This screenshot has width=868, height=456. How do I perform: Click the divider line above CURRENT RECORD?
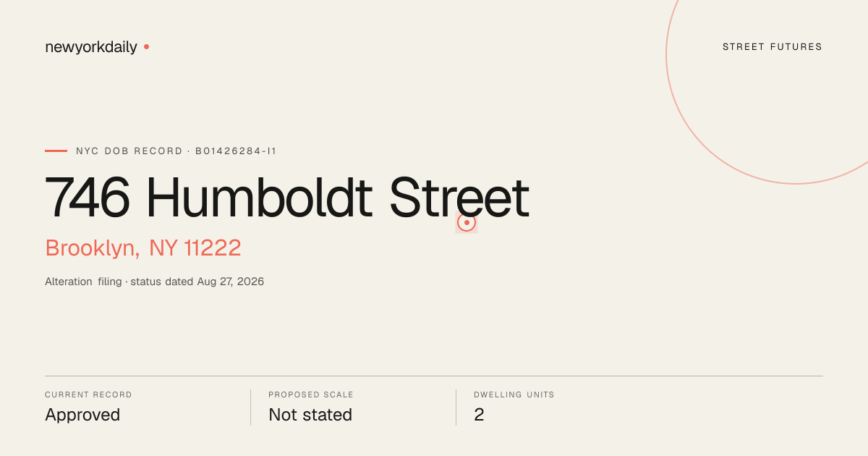pos(434,376)
